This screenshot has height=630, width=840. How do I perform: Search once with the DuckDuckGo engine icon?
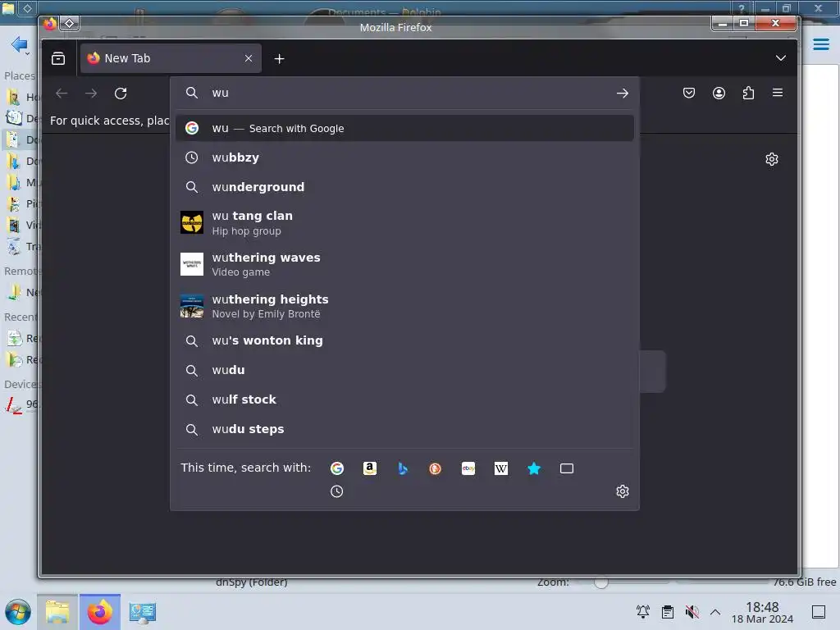tap(435, 468)
